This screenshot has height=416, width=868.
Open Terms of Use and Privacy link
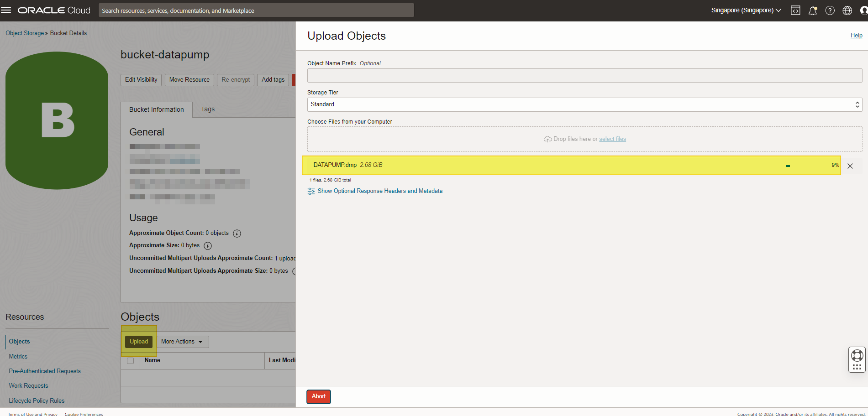tap(33, 414)
